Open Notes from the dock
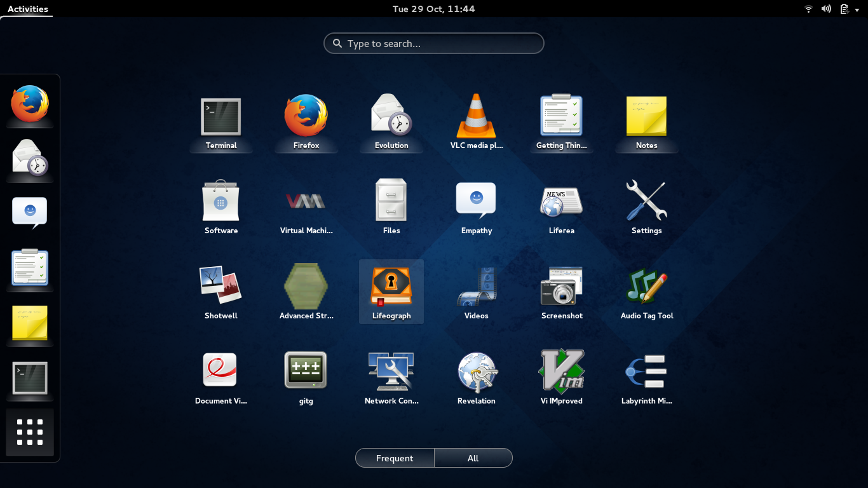The height and width of the screenshot is (488, 868). 30,326
